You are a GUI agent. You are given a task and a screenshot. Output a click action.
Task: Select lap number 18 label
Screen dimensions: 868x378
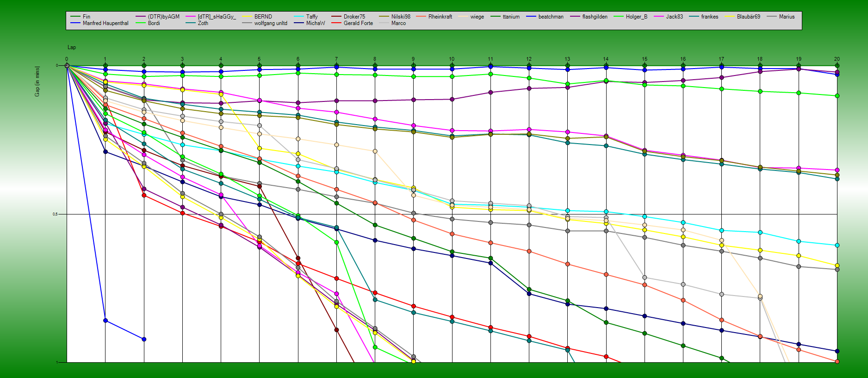(760, 59)
